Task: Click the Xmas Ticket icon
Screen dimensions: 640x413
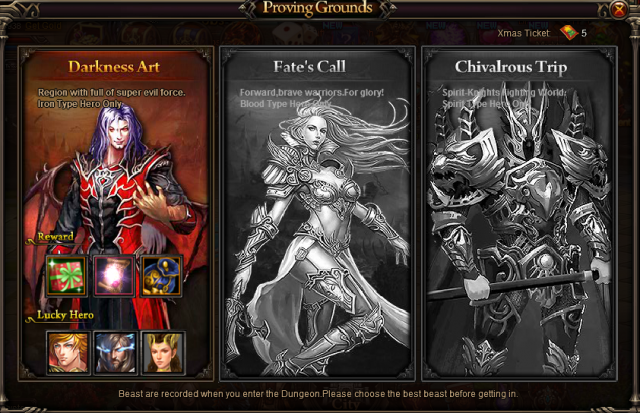Action: pyautogui.click(x=568, y=33)
